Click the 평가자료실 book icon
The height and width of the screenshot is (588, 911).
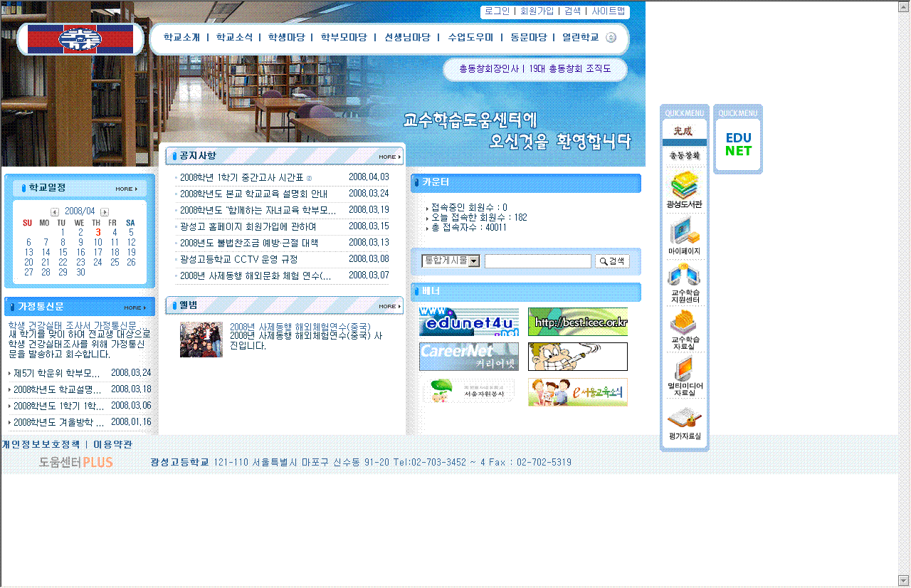684,419
